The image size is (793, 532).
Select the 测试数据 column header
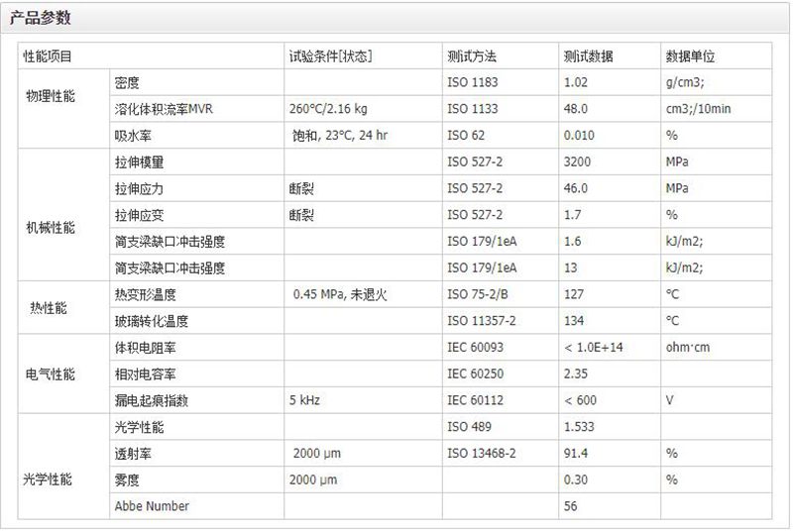588,55
